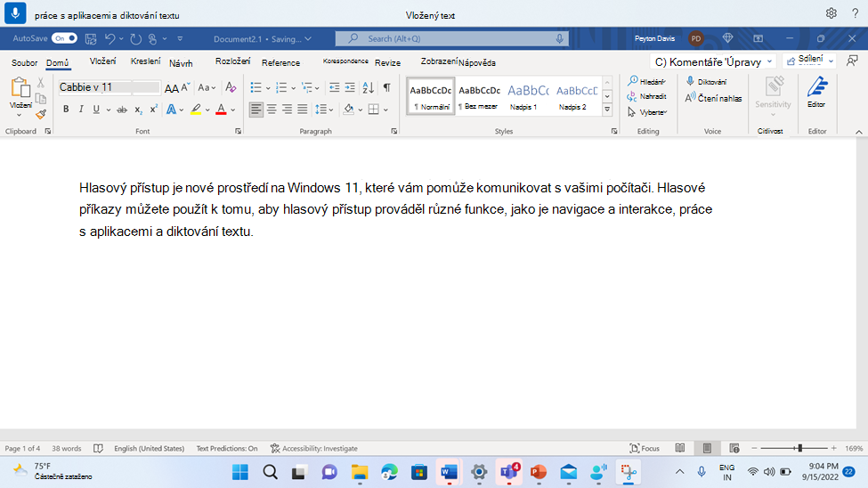Justify the text
This screenshot has height=488, width=868.
303,110
